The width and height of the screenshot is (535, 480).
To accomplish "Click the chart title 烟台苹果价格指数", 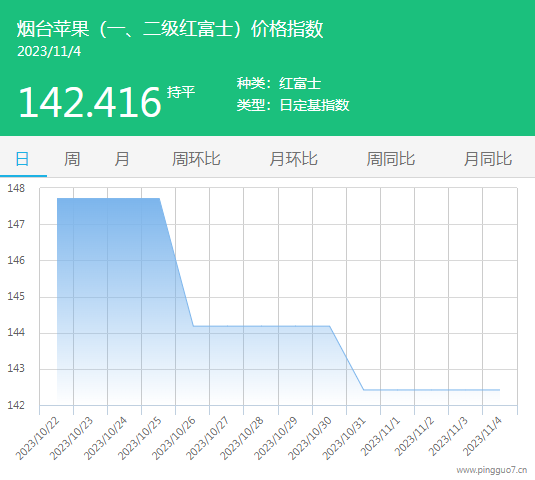I will [170, 29].
